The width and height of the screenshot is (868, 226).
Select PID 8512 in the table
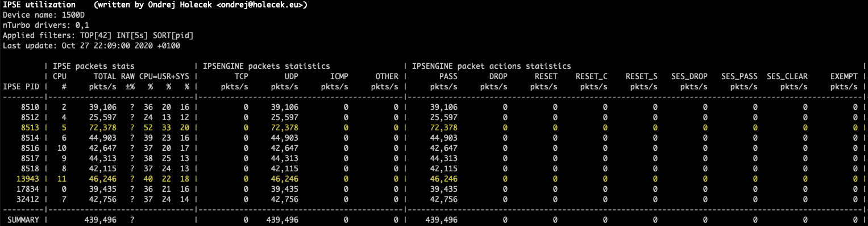tap(30, 118)
